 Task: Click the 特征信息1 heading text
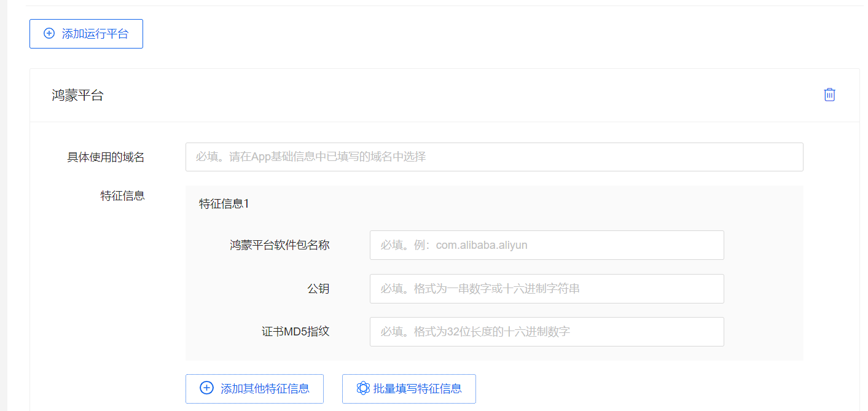click(224, 204)
